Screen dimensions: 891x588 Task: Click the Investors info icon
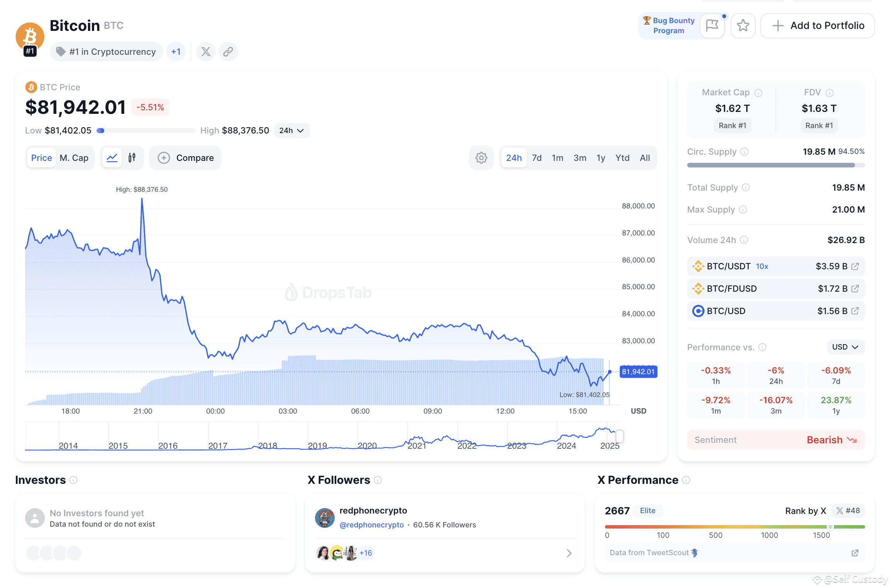[73, 480]
